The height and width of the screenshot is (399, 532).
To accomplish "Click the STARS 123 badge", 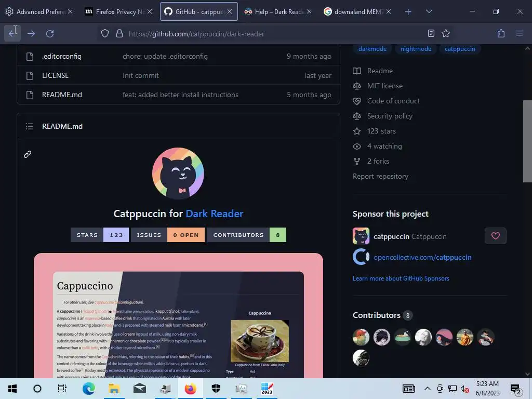I will point(99,235).
